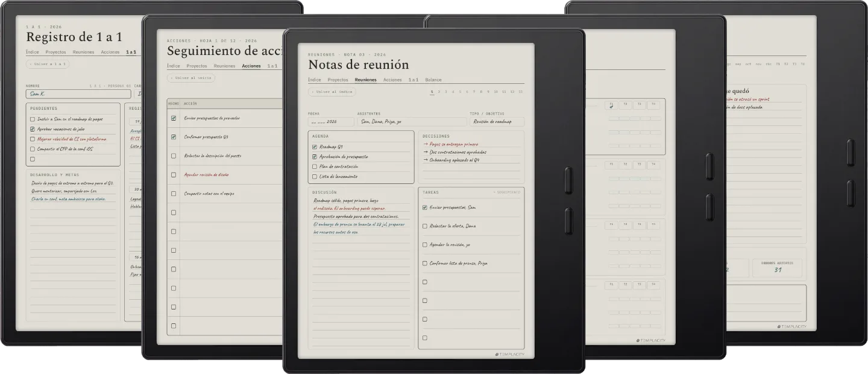Click decision 'Onboarding aplazado al Q4'
868x374 pixels.
(451, 160)
